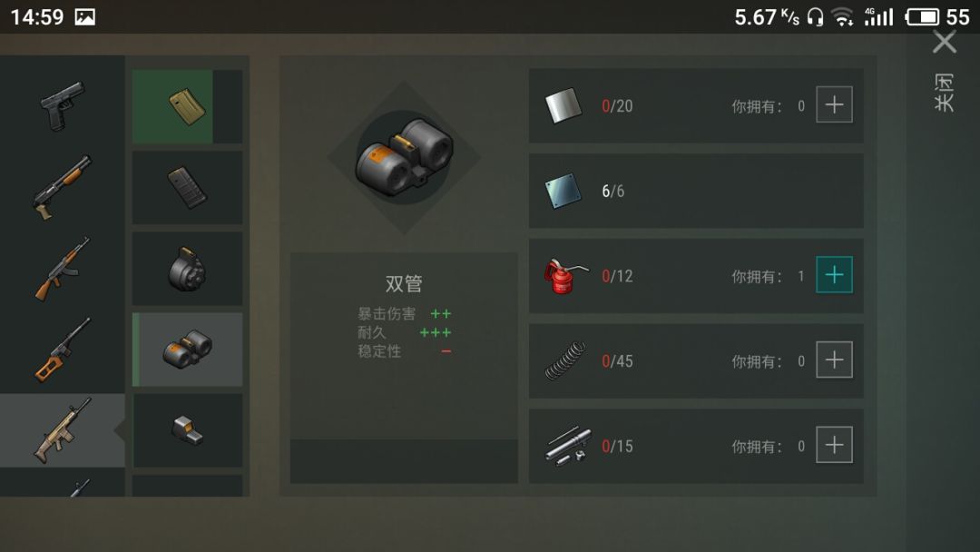Viewport: 980px width, 552px height.
Task: Tap the large double drum preview image
Action: [x=405, y=158]
